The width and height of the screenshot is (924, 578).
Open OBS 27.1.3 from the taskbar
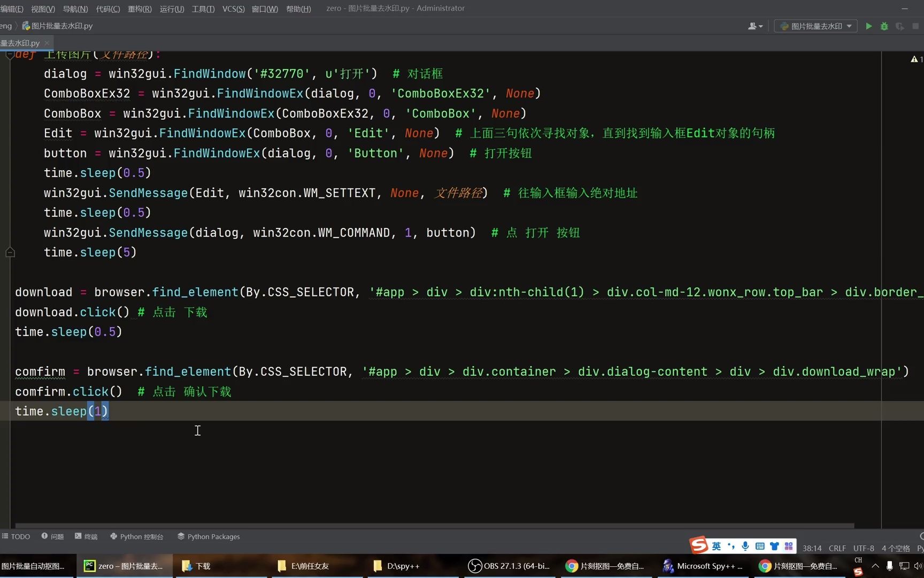click(508, 566)
